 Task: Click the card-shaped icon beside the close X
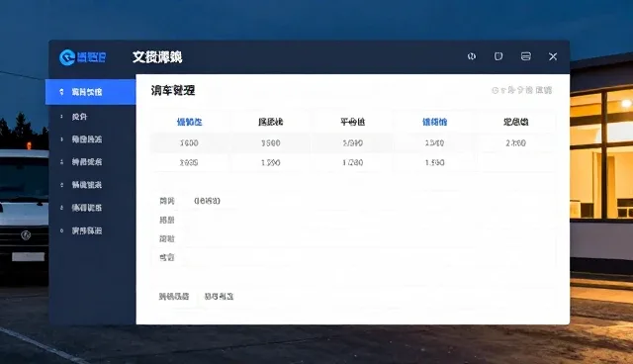(x=525, y=56)
